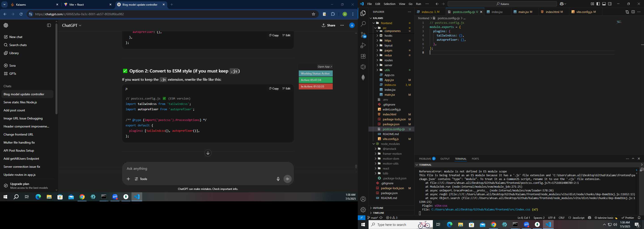The width and height of the screenshot is (644, 229).
Task: Open Source Control view showing 34 changes
Action: [363, 35]
